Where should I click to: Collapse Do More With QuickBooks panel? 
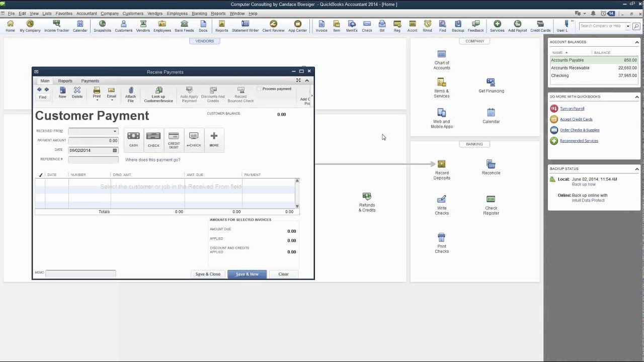click(637, 97)
